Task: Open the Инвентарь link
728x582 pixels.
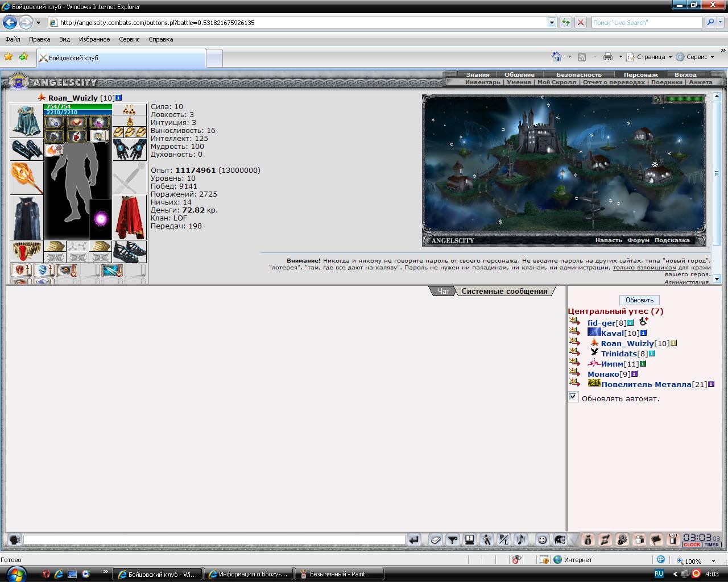Action: [482, 82]
